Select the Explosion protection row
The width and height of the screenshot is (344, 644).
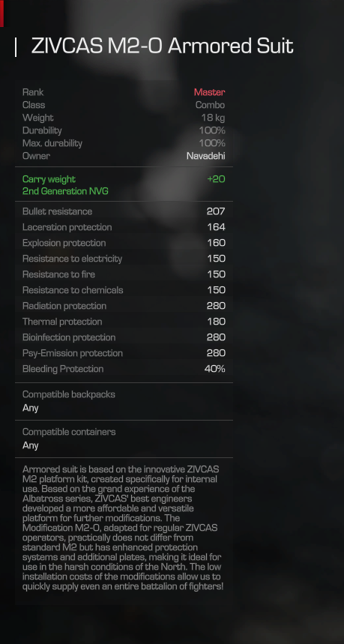[x=124, y=243]
